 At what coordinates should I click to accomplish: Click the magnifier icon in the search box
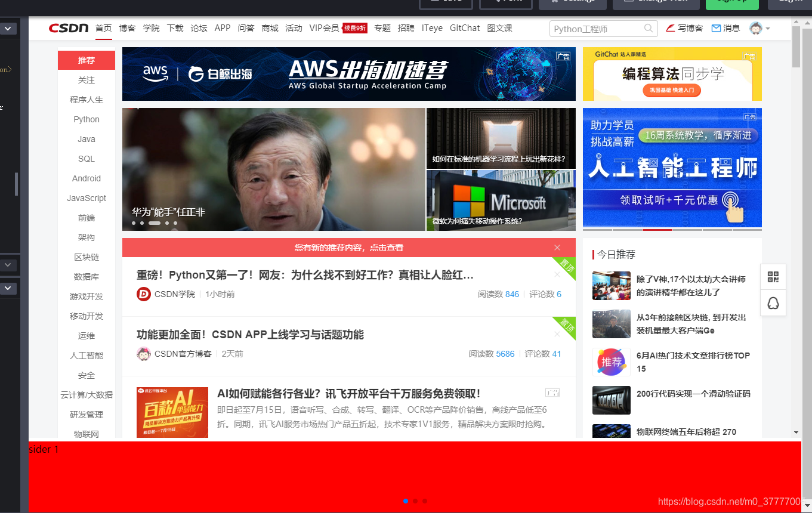pyautogui.click(x=649, y=28)
